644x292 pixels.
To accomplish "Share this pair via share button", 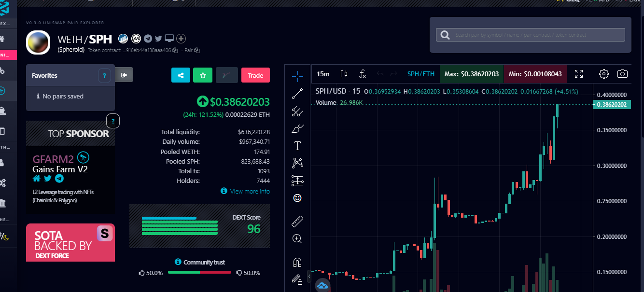I will (181, 75).
